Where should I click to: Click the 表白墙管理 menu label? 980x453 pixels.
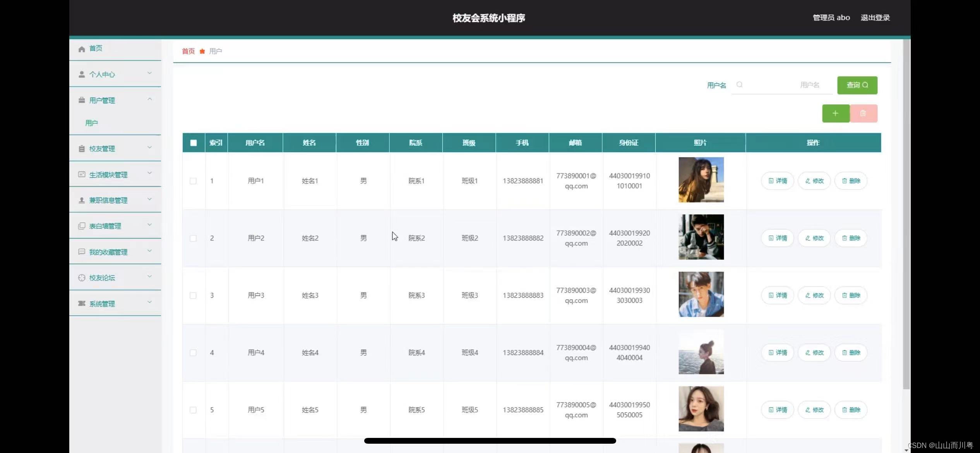tap(105, 226)
